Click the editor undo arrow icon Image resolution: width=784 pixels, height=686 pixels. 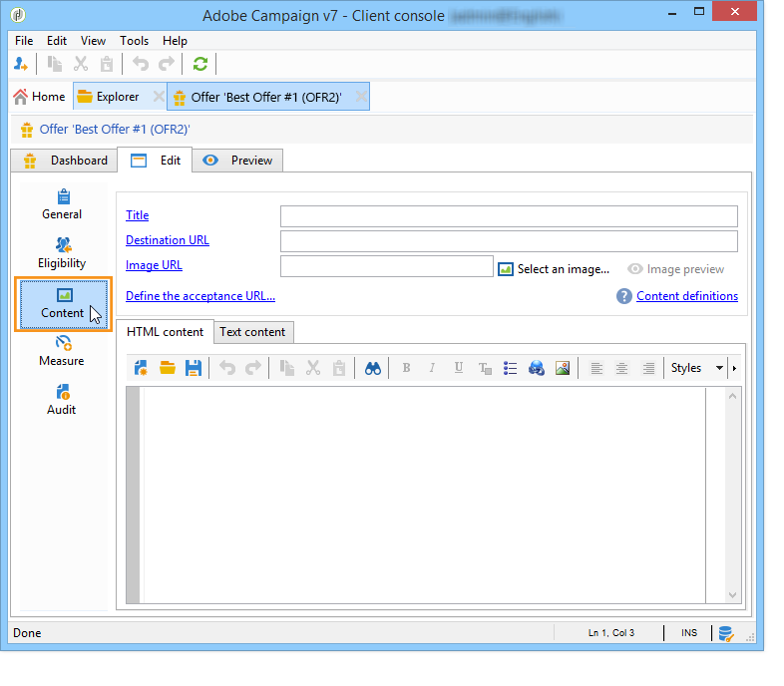point(227,368)
